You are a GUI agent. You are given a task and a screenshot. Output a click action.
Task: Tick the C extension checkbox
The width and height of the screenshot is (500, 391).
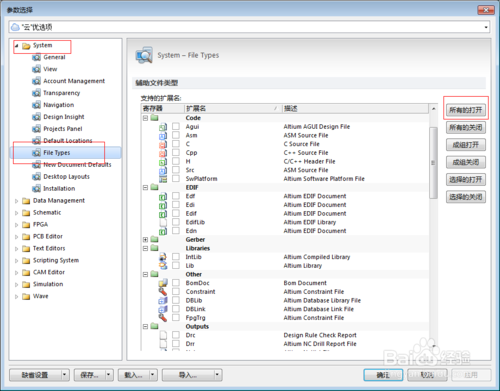(176, 144)
